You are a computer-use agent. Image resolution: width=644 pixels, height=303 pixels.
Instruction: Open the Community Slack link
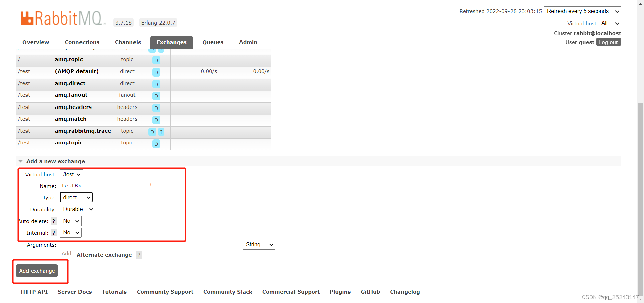(x=228, y=292)
